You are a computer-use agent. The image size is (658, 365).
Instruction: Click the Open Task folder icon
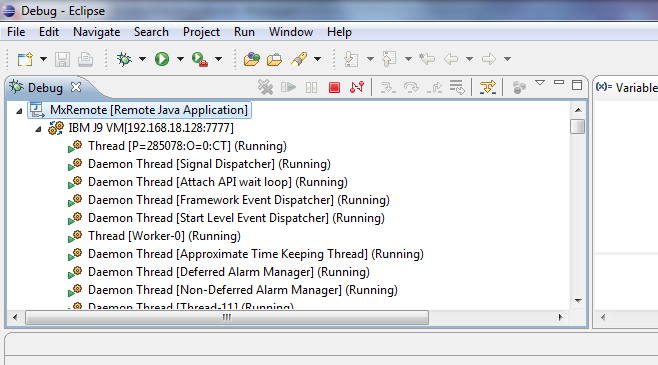(x=274, y=59)
